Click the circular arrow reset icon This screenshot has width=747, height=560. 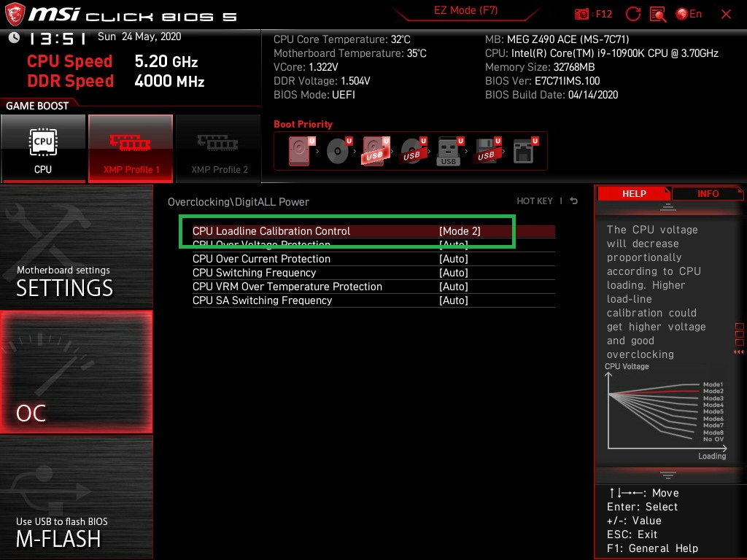632,15
